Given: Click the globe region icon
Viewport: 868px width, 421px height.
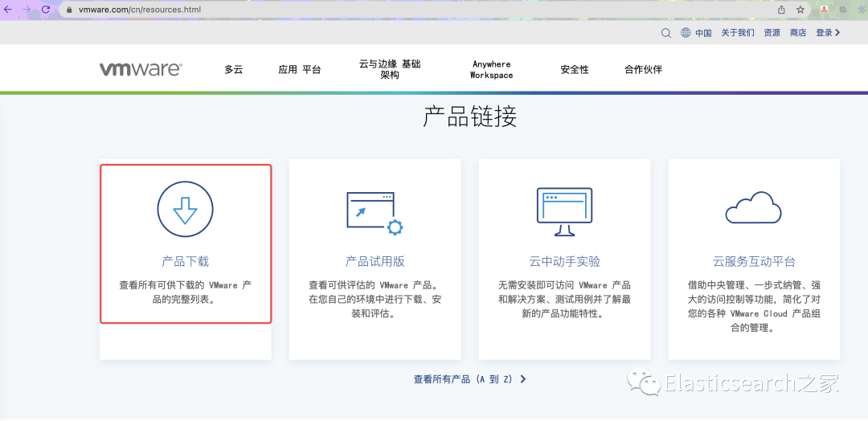Looking at the screenshot, I should point(686,33).
